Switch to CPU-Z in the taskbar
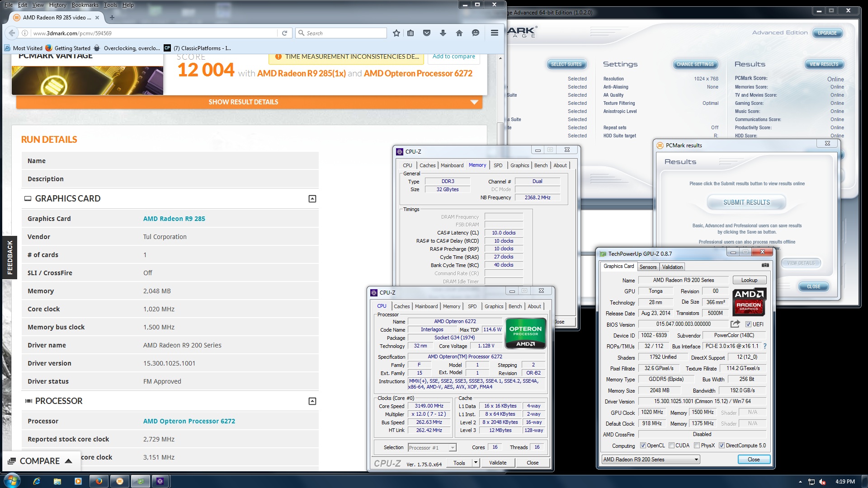This screenshot has height=488, width=868. (160, 481)
